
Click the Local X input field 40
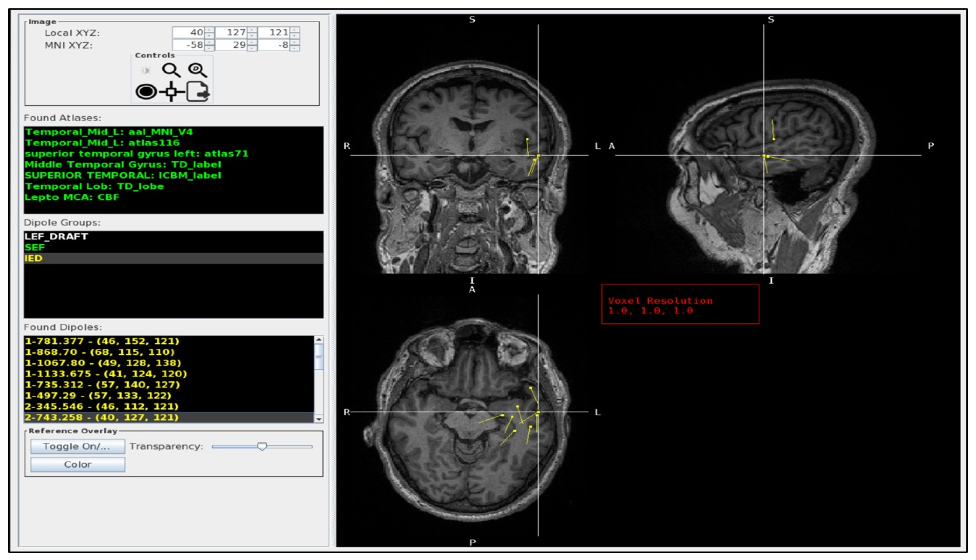pos(189,33)
